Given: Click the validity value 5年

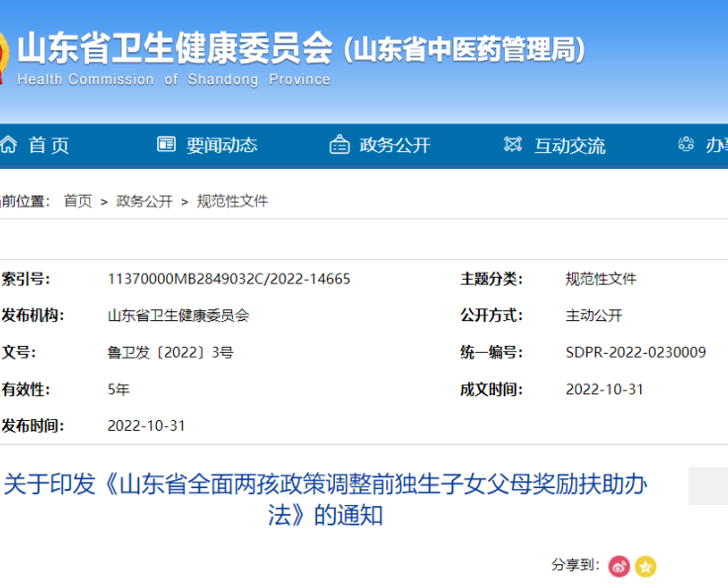Looking at the screenshot, I should pyautogui.click(x=119, y=389).
